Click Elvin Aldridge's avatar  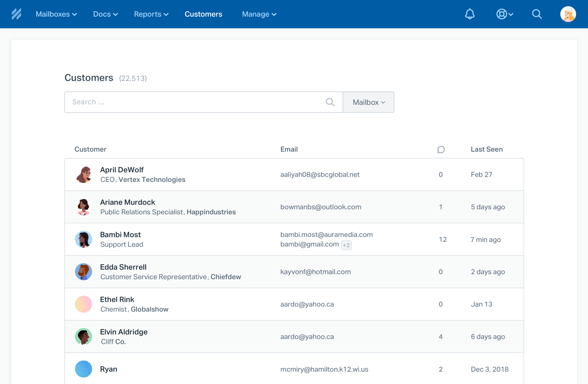click(83, 337)
